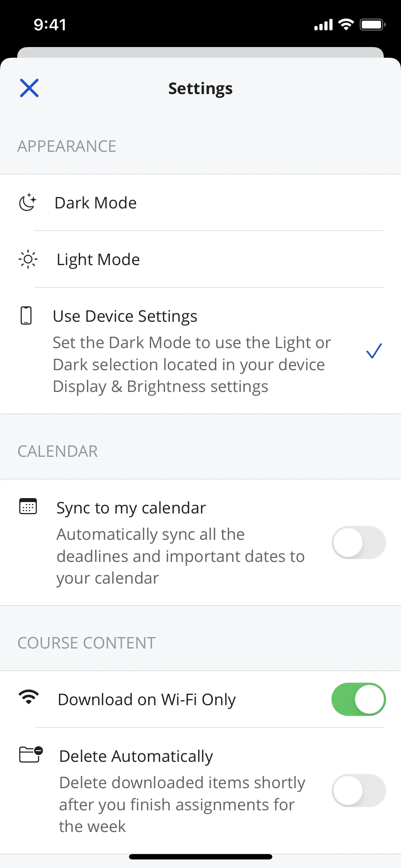Tap the Wi-Fi download icon
Viewport: 401px width, 868px height.
pyautogui.click(x=29, y=697)
